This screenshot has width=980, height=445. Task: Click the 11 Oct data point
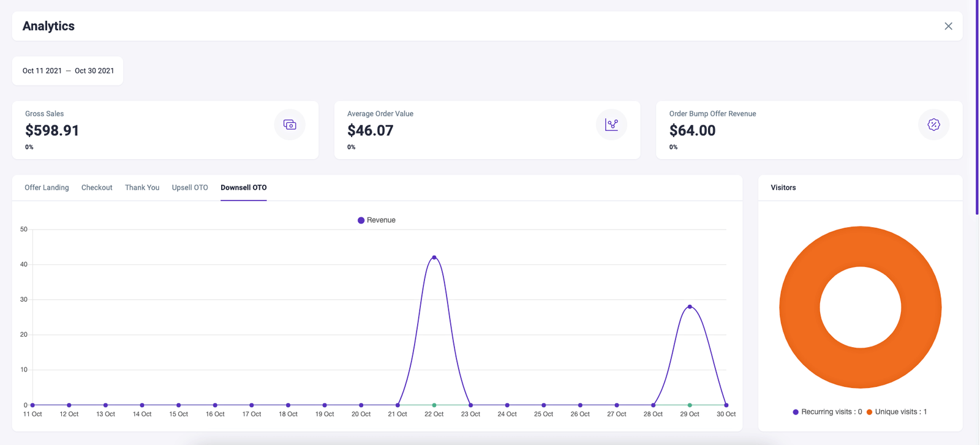coord(33,405)
